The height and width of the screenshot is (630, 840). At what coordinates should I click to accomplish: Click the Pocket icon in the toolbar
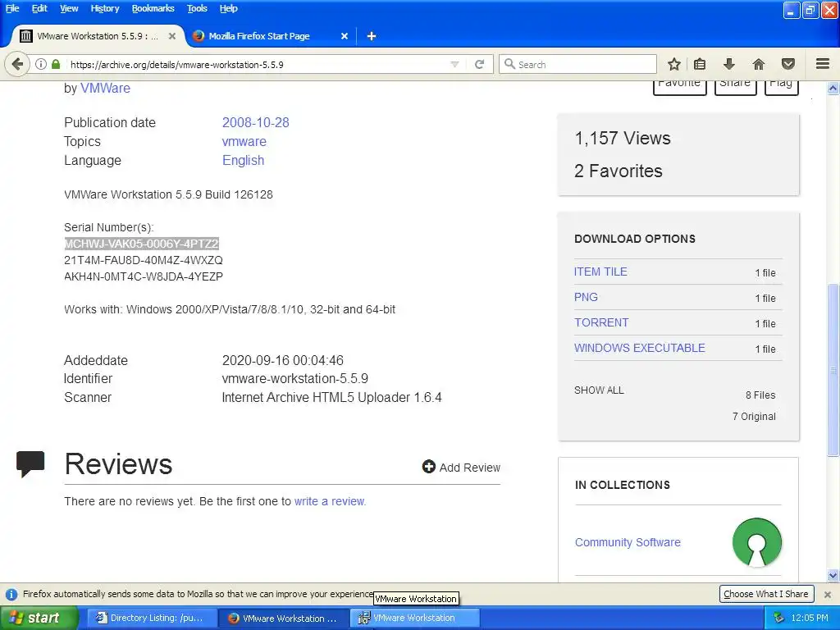point(788,64)
